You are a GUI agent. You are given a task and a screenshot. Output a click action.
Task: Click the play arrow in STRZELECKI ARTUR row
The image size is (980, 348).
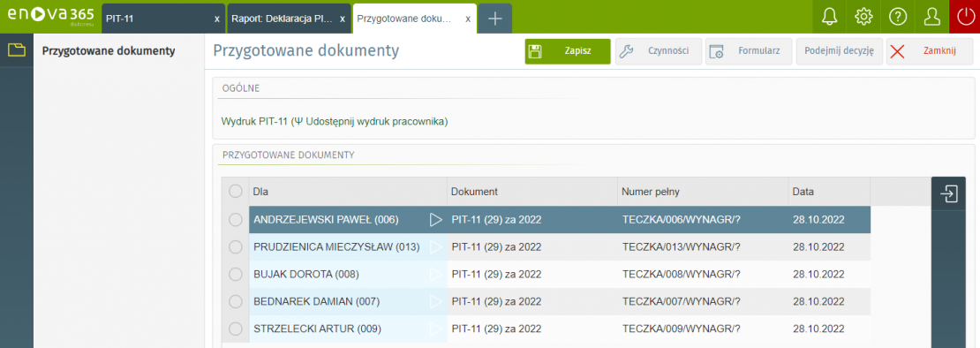435,328
